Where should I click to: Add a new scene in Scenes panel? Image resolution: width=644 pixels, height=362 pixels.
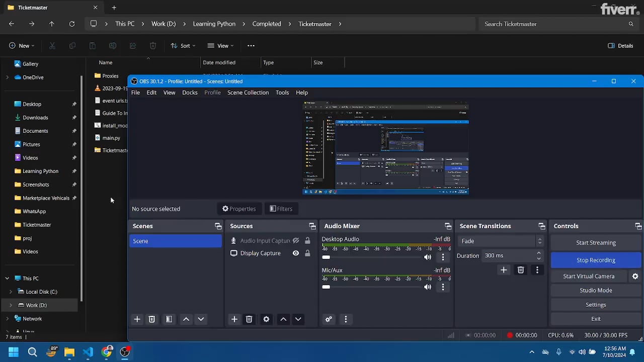137,319
